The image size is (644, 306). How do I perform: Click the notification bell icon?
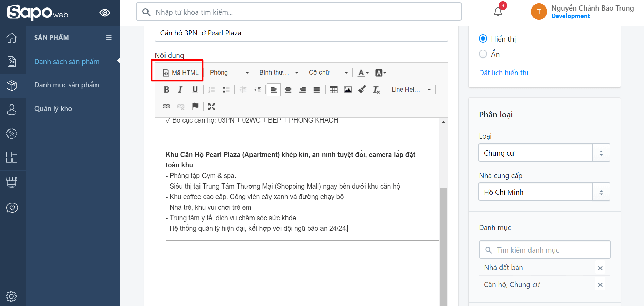click(x=498, y=12)
